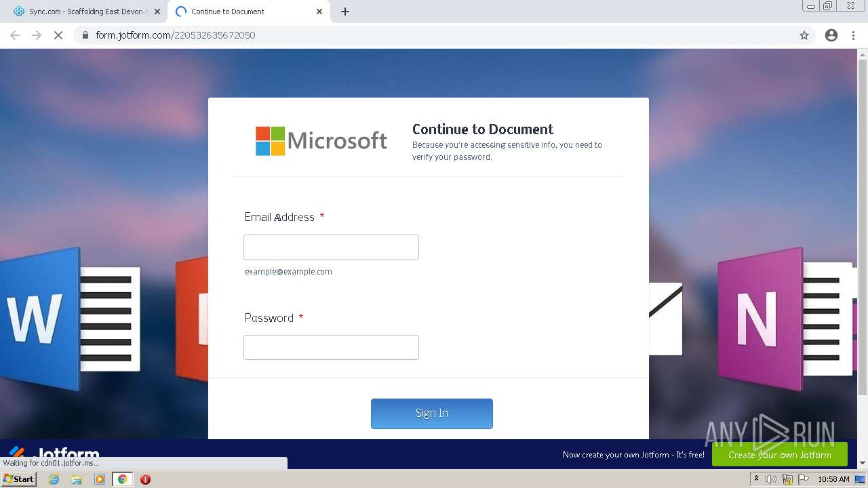Open the media player taskbar icon
Image resolution: width=868 pixels, height=488 pixels.
100,479
